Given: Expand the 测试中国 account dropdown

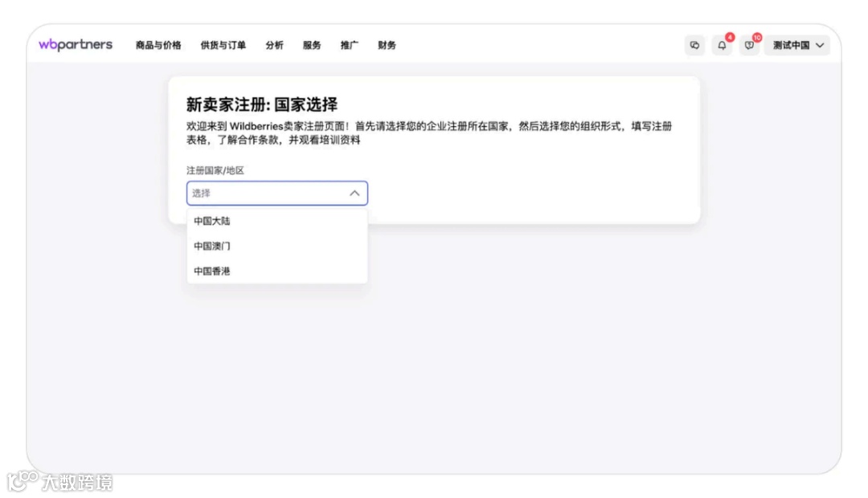Looking at the screenshot, I should pyautogui.click(x=797, y=45).
